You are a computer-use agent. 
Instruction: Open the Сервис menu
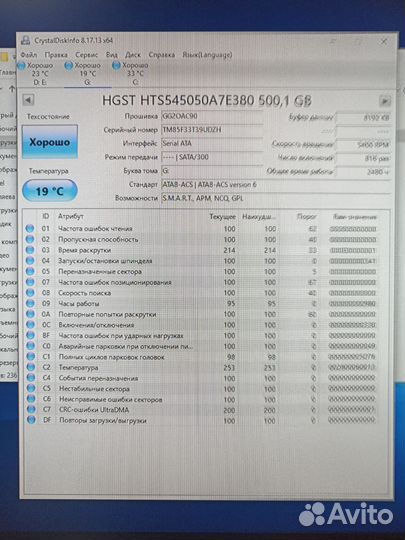pos(86,55)
